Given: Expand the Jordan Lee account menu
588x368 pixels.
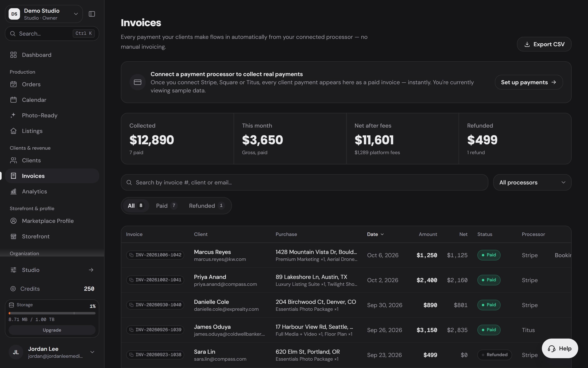Looking at the screenshot, I should click(x=52, y=352).
